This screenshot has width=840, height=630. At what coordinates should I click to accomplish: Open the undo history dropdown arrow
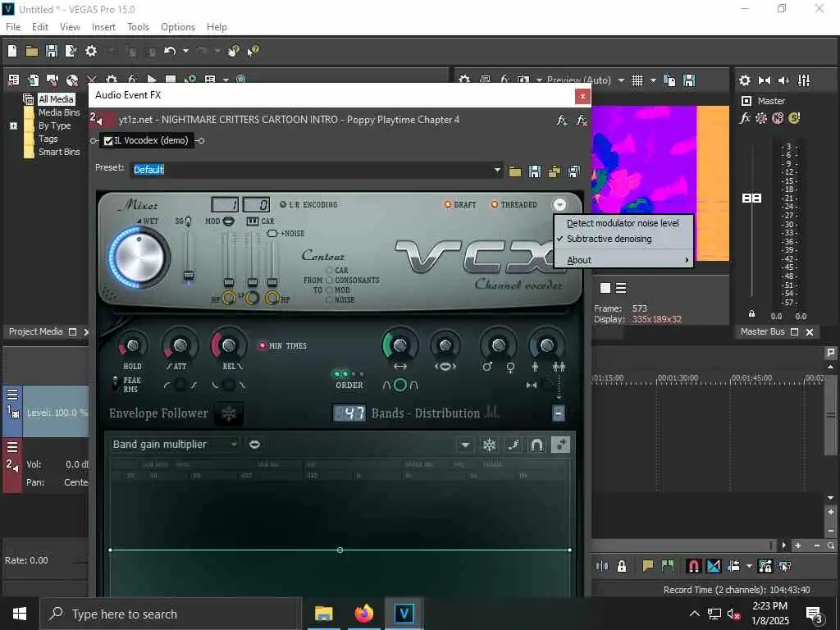[x=185, y=51]
